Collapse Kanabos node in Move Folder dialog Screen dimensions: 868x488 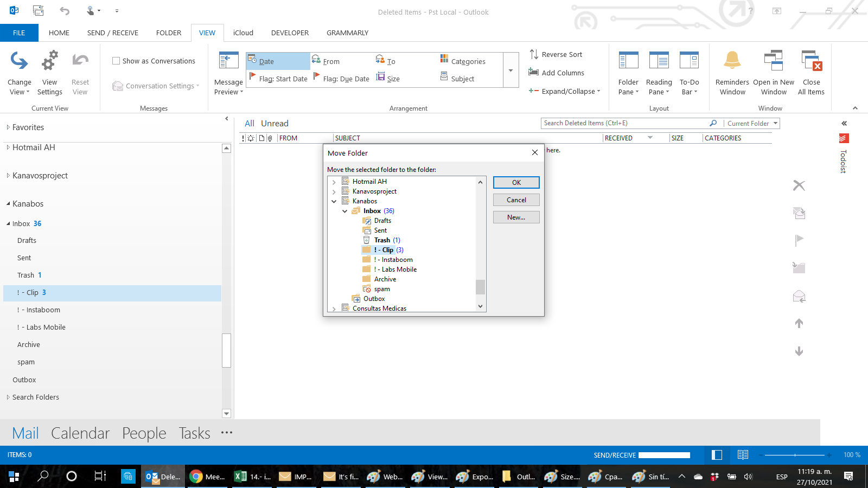click(x=334, y=202)
